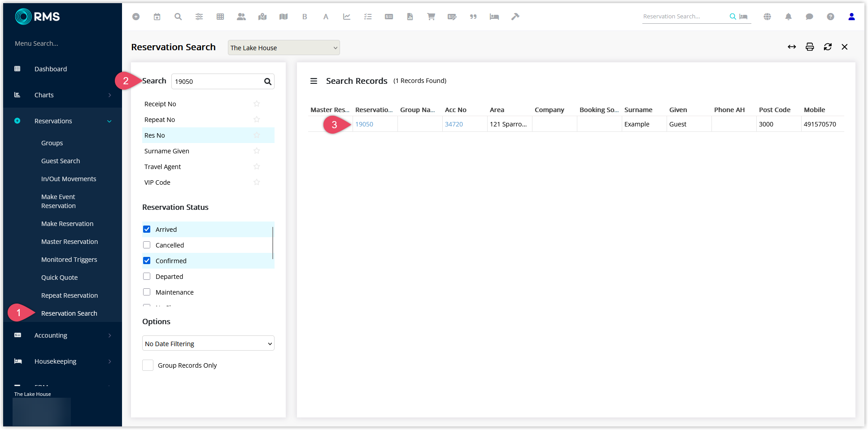Click the search magnifier in Search field
The height and width of the screenshot is (430, 868).
268,82
